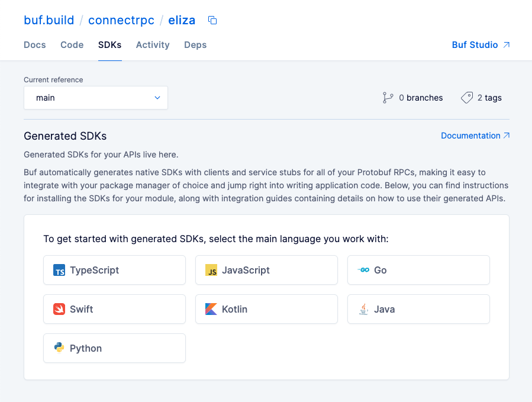Click the 'Current reference' label
This screenshot has height=402, width=532.
[53, 80]
